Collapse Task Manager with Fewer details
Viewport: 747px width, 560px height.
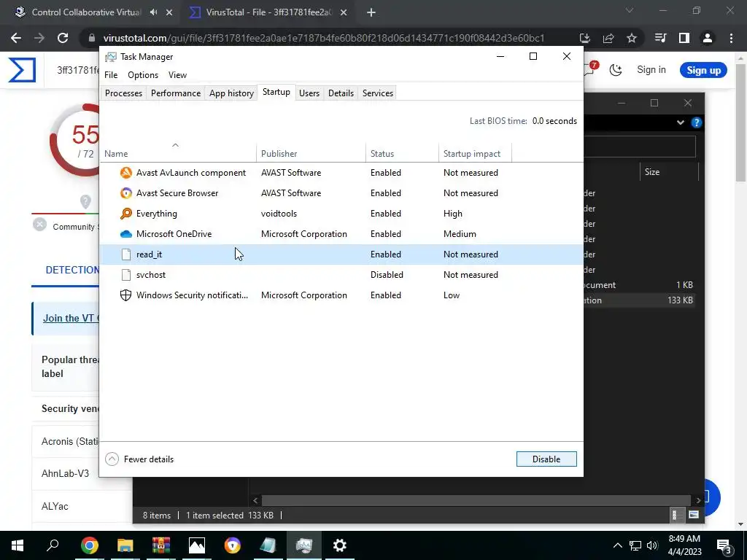139,459
